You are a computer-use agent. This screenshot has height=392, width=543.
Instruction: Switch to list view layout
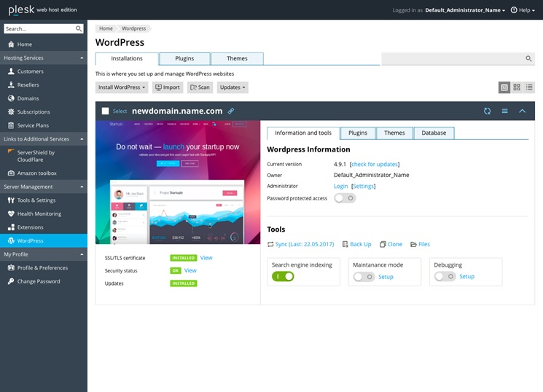529,87
